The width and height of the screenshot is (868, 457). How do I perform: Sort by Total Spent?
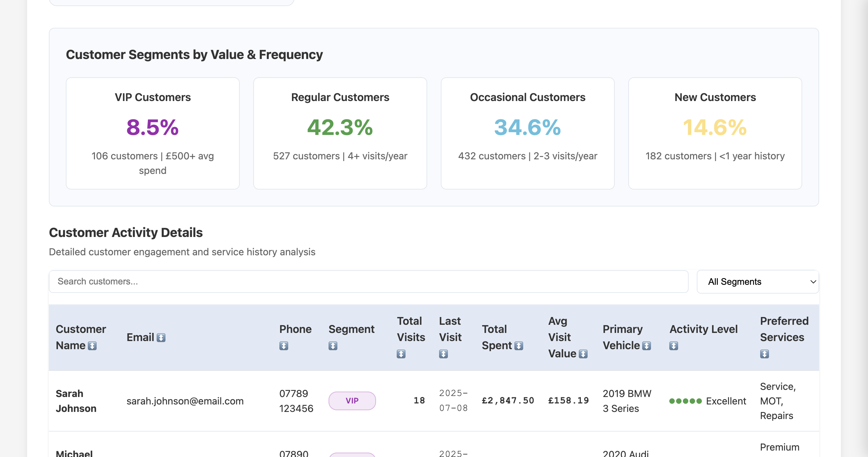[518, 346]
